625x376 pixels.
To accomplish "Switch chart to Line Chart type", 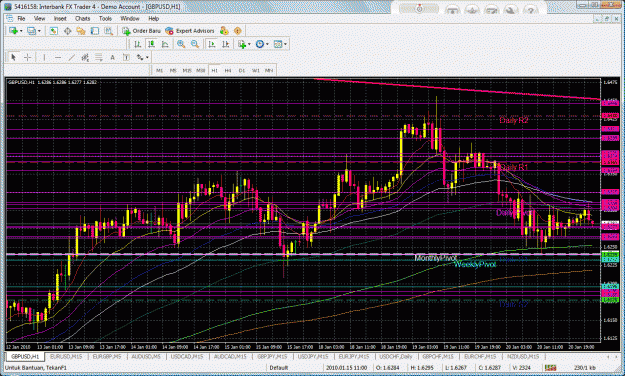I will click(x=165, y=44).
